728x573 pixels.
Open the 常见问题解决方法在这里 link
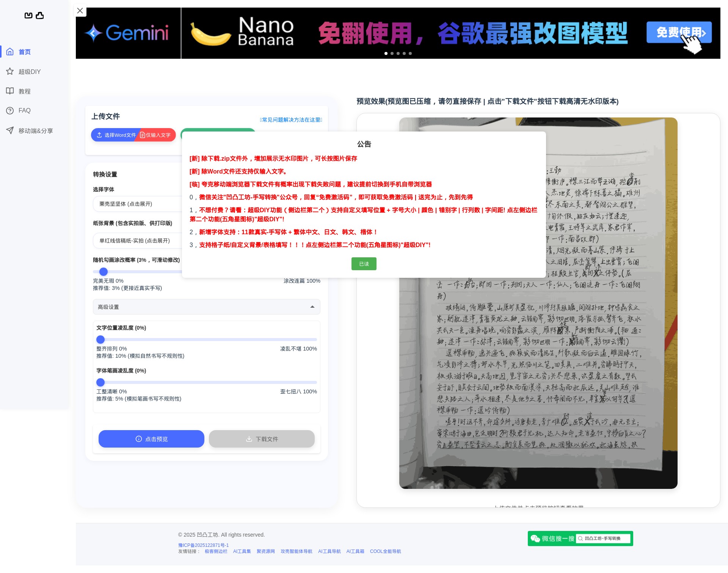coord(291,119)
